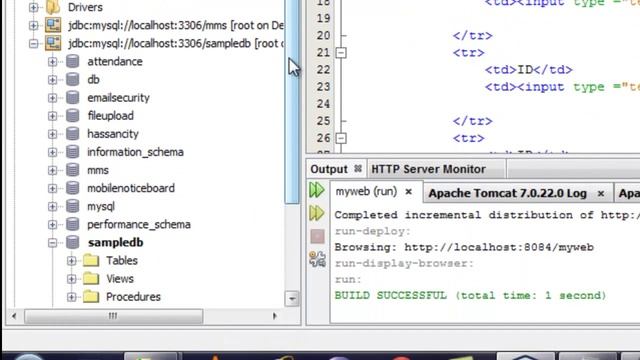640x360 pixels.
Task: Click the horizontal scrollbar thumb
Action: pos(113,316)
